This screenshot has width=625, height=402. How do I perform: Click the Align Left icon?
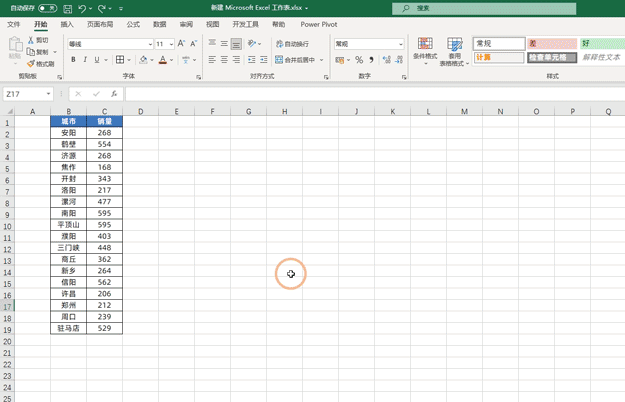click(212, 60)
